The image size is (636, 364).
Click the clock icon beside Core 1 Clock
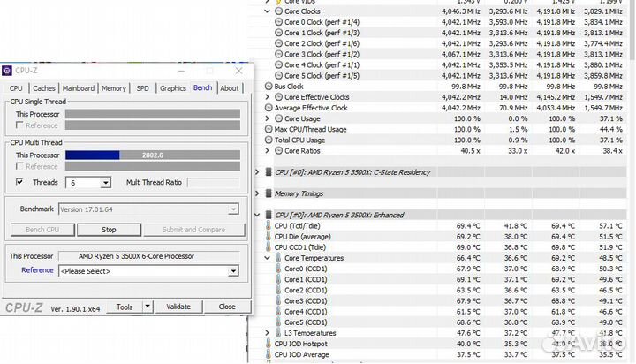point(278,33)
